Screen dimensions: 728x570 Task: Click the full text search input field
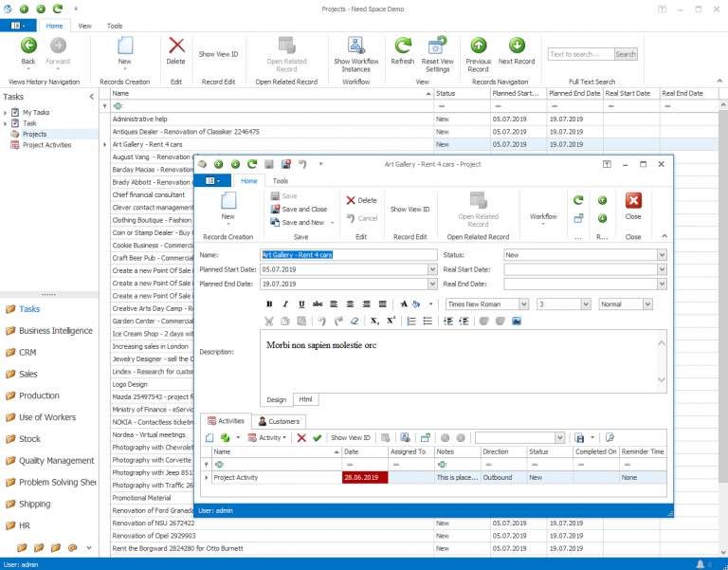580,54
